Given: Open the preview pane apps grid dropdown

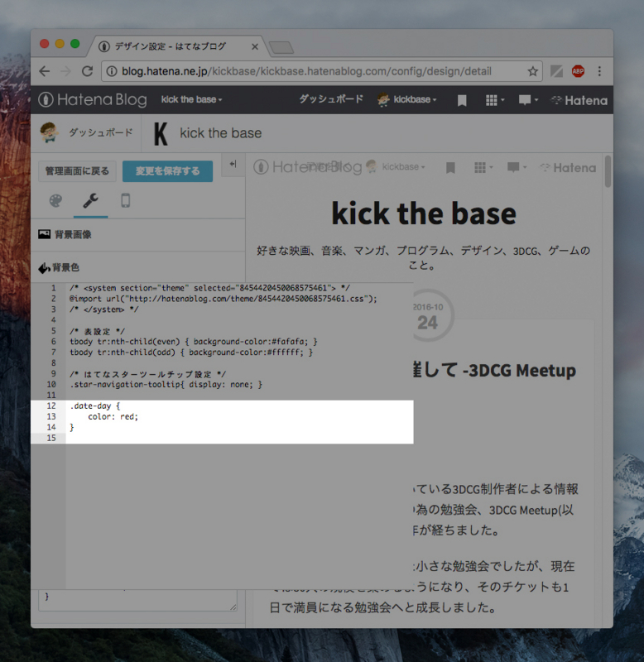Looking at the screenshot, I should tap(483, 168).
